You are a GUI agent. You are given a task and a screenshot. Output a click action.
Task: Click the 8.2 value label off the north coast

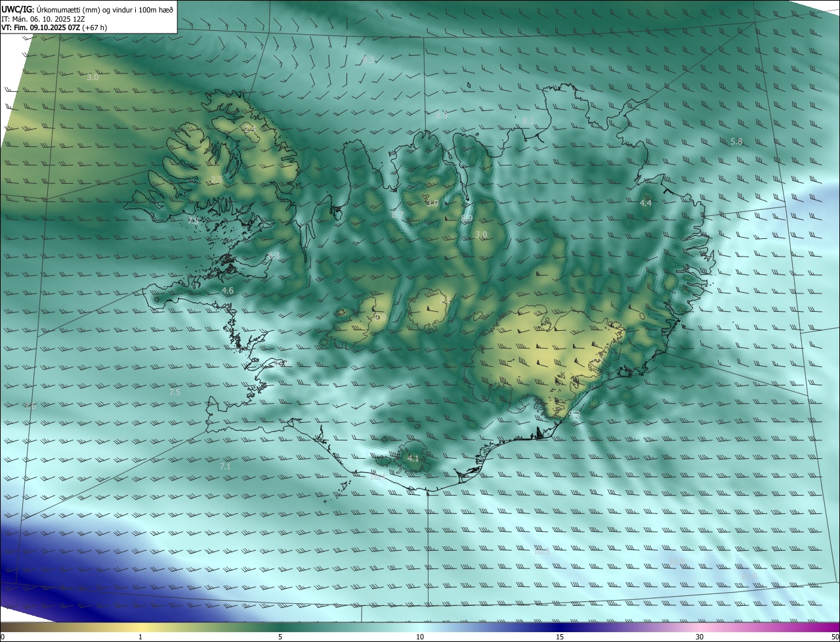[528, 121]
